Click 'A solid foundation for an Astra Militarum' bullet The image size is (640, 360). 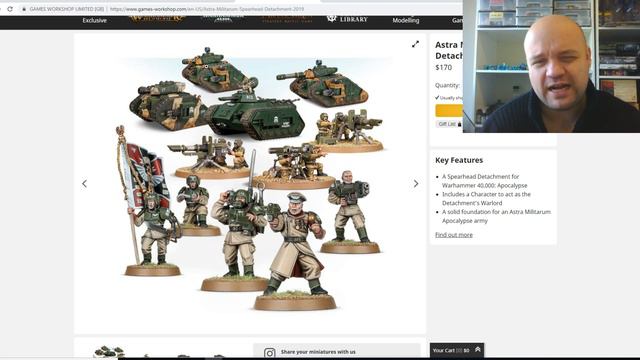496,216
